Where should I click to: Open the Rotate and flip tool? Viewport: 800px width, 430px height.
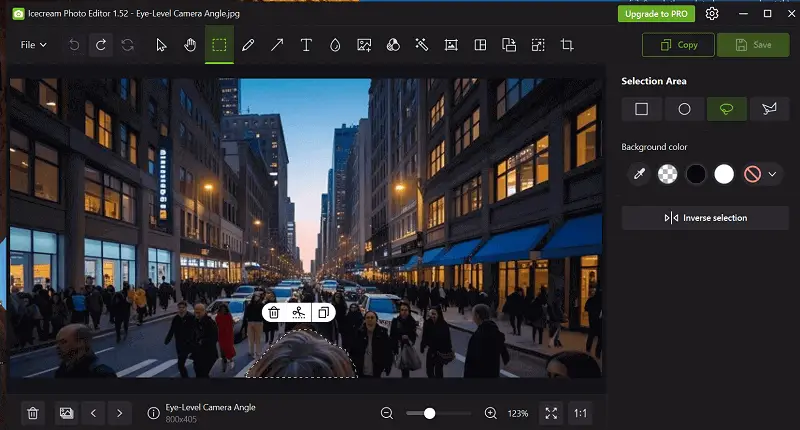pos(509,45)
